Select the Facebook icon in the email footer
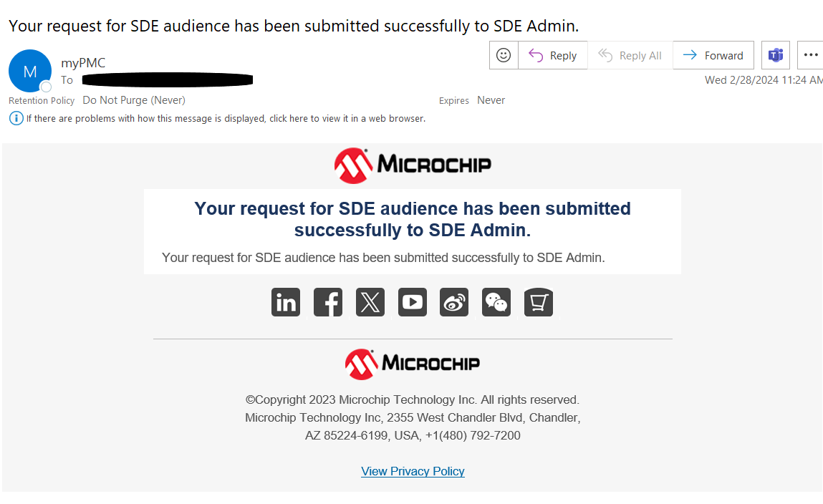This screenshot has height=504, width=823. point(327,302)
